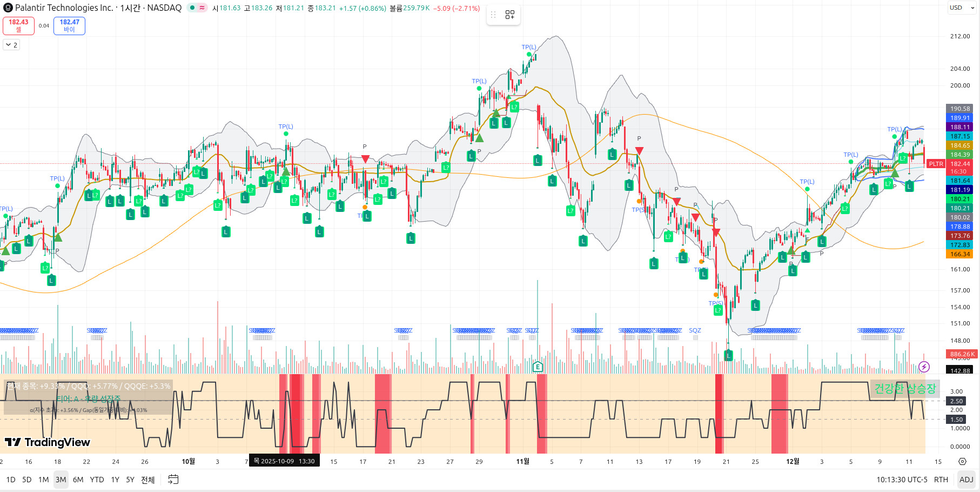Click the green market open status dot
The image size is (980, 492).
click(x=192, y=8)
